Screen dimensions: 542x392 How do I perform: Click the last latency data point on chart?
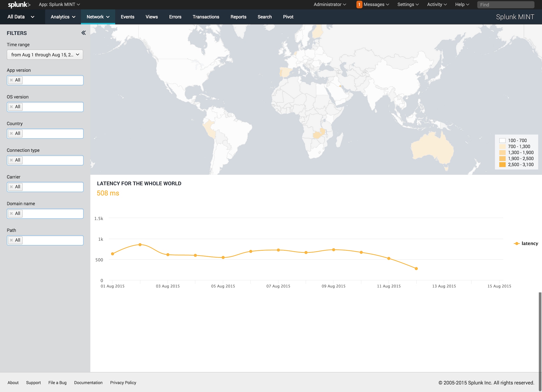[416, 269]
